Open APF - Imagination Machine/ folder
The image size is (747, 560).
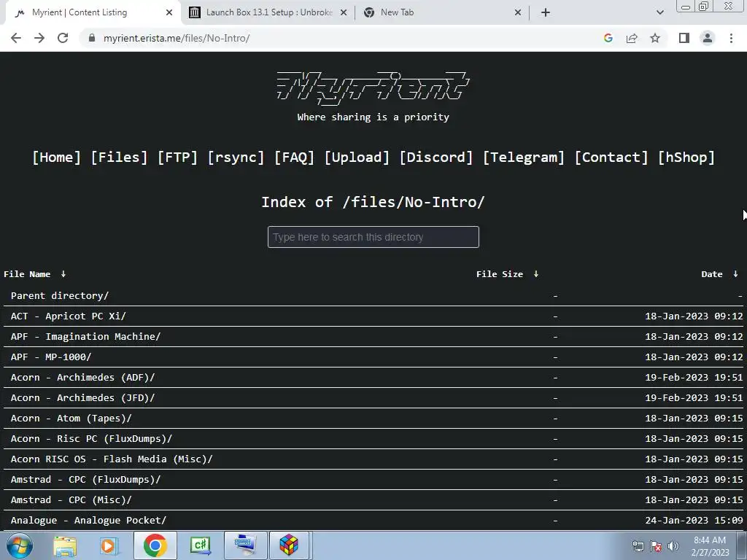pos(86,337)
